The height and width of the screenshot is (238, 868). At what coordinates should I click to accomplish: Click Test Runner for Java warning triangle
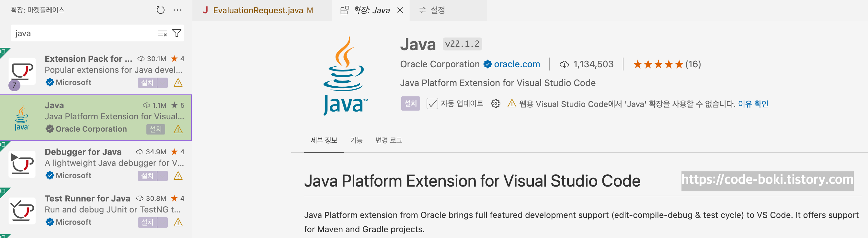coord(178,222)
